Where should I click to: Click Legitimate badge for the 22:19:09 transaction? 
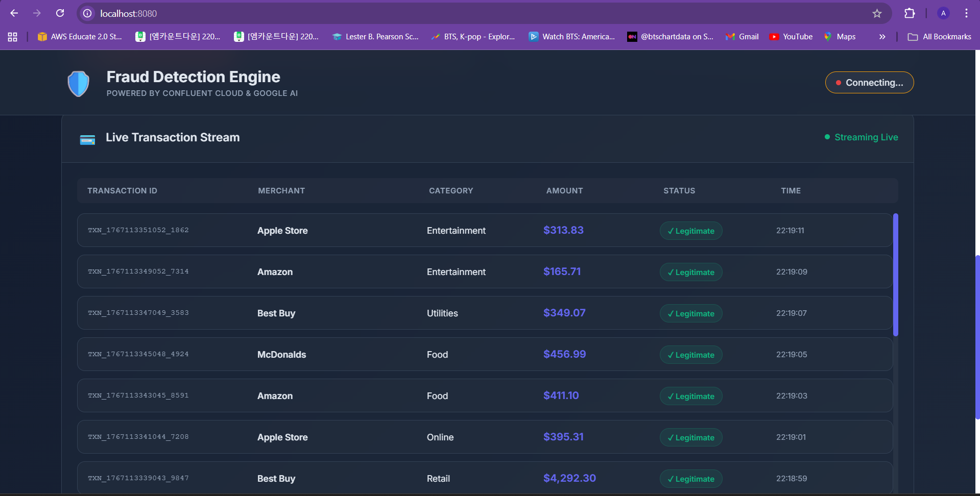(x=691, y=272)
